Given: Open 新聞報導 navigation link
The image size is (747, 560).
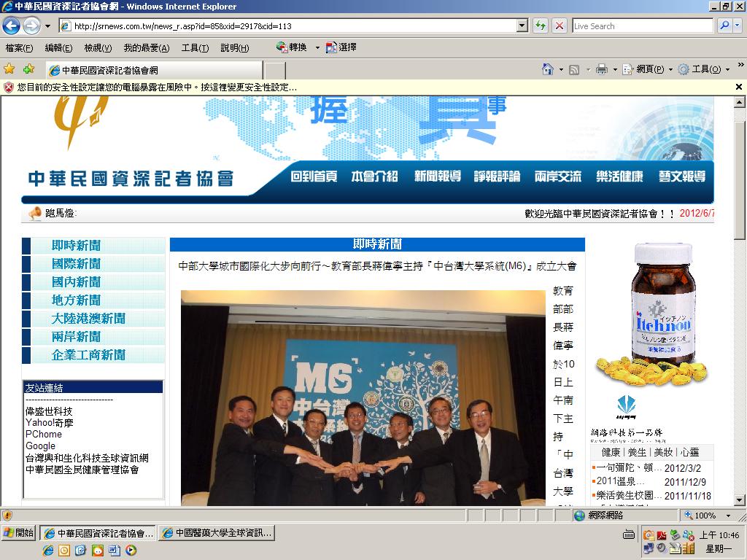Looking at the screenshot, I should tap(438, 176).
